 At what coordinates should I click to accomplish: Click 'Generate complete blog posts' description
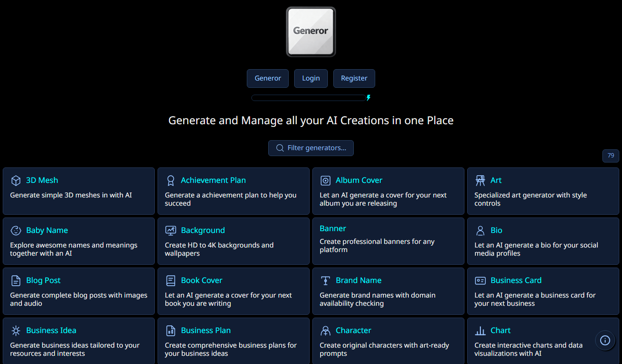coord(79,299)
